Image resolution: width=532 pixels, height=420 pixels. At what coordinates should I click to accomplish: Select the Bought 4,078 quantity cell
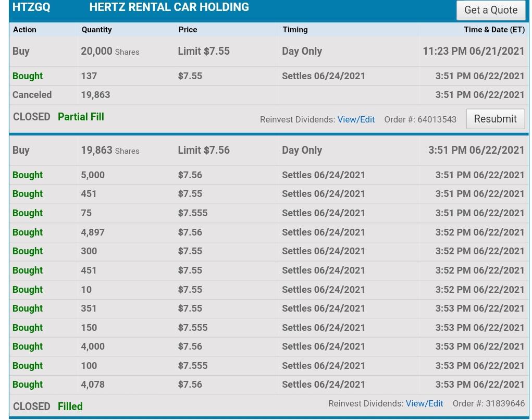[93, 385]
